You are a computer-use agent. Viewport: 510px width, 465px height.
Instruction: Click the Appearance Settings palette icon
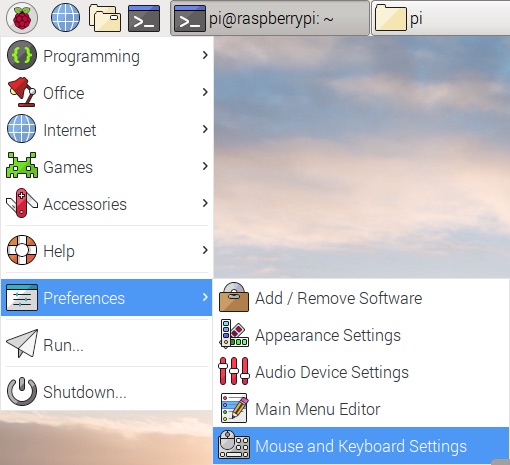tap(234, 334)
